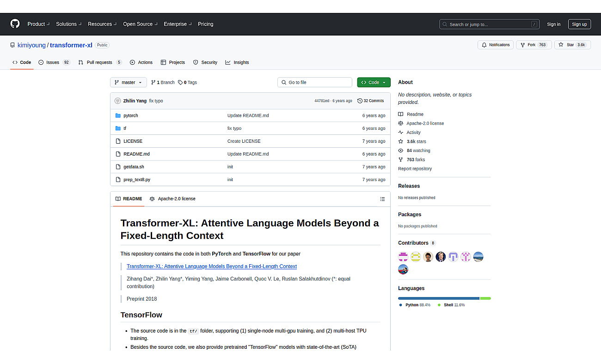This screenshot has width=601, height=364.
Task: Click the Go to file search field
Action: pyautogui.click(x=315, y=82)
